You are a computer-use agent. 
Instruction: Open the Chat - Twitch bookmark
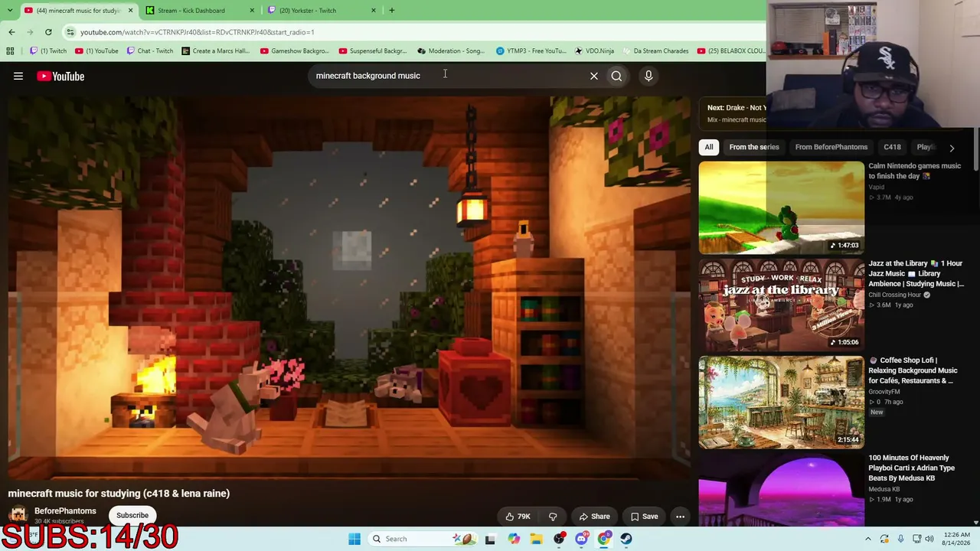pyautogui.click(x=150, y=51)
